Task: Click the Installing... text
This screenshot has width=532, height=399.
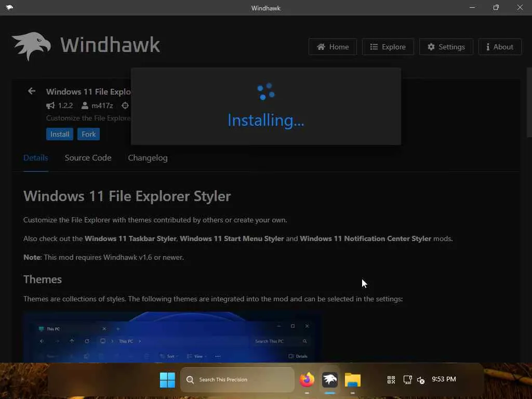Action: point(266,121)
